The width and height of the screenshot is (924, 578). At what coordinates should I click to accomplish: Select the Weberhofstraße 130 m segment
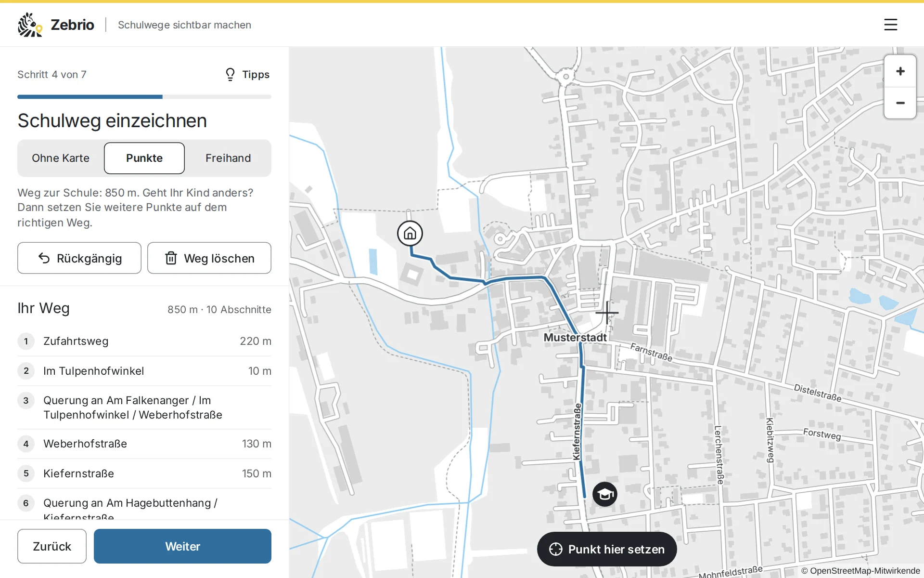tap(144, 444)
